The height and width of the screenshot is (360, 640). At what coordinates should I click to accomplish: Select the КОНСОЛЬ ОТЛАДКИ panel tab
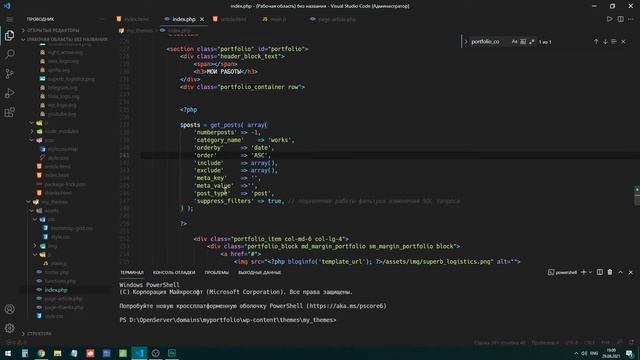pyautogui.click(x=174, y=272)
